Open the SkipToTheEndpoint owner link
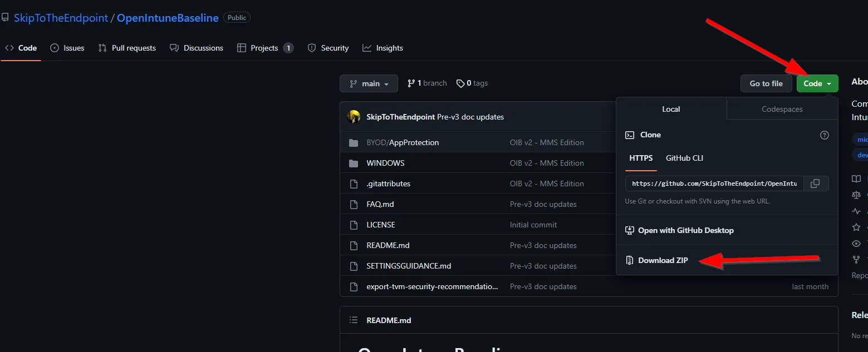 tap(61, 18)
